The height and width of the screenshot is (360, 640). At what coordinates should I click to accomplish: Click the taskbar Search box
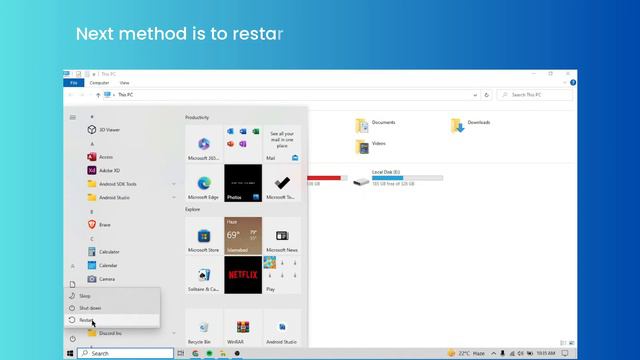[126, 353]
